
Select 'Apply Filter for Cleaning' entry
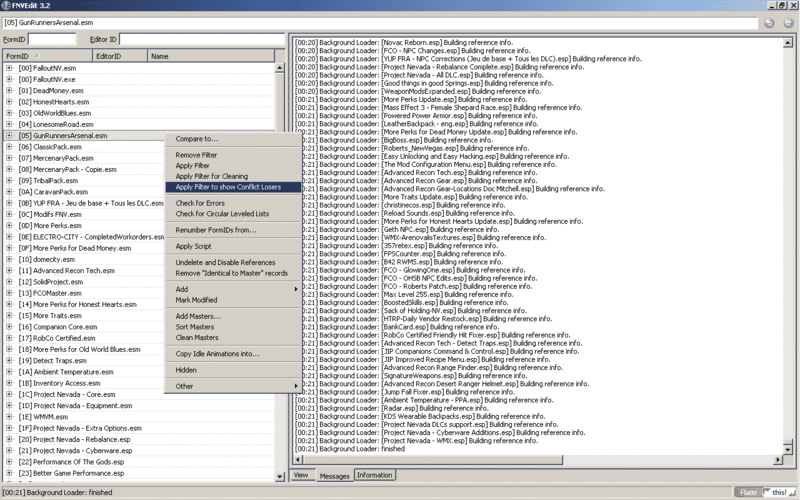pos(233,176)
